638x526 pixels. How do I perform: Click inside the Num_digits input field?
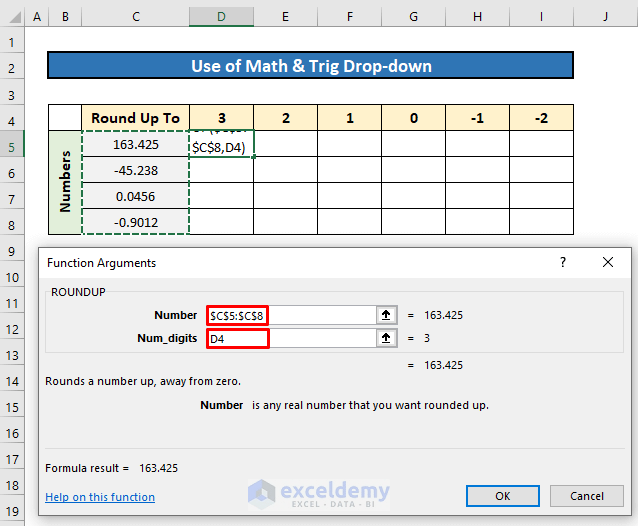tap(291, 338)
